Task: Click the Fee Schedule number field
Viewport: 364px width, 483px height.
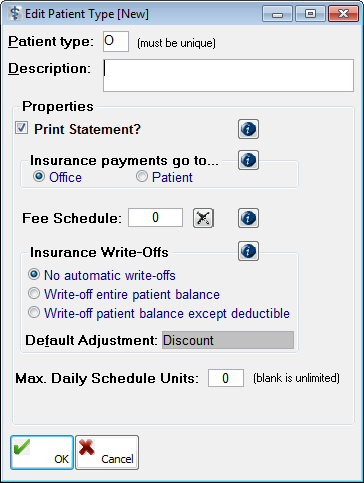Action: (x=155, y=218)
